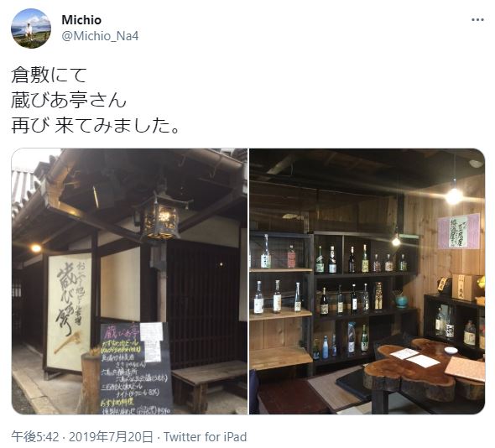This screenshot has width=495, height=448.
Task: Click the tweet text line 倉敷にて
Action: coord(49,76)
